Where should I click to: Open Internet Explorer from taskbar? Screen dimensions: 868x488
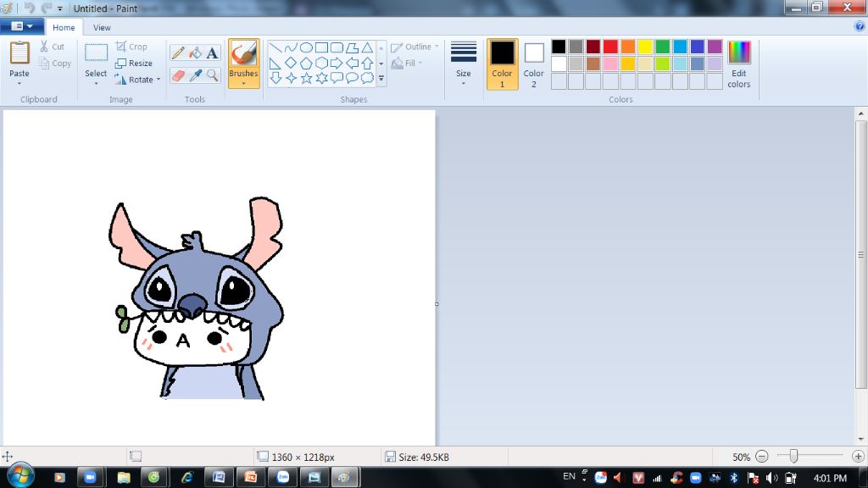[187, 477]
